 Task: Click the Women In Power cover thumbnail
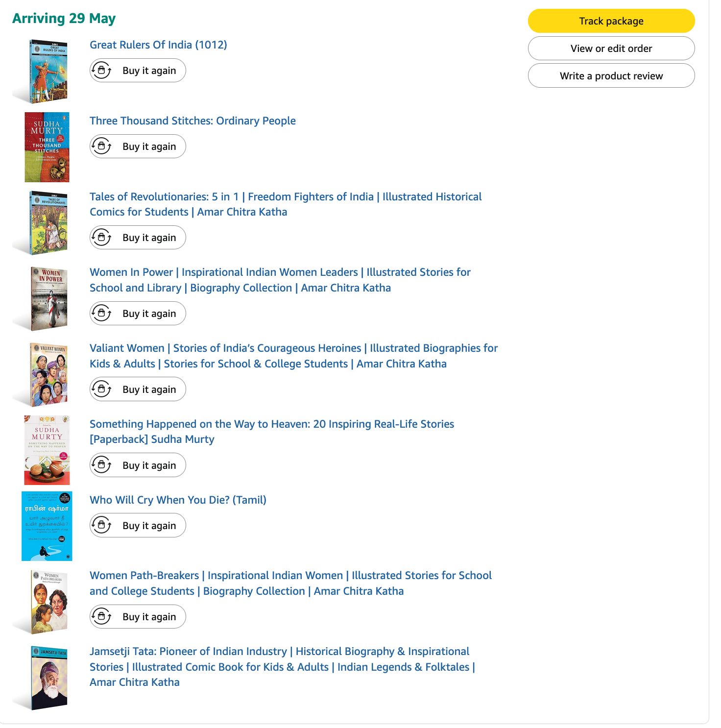point(48,299)
